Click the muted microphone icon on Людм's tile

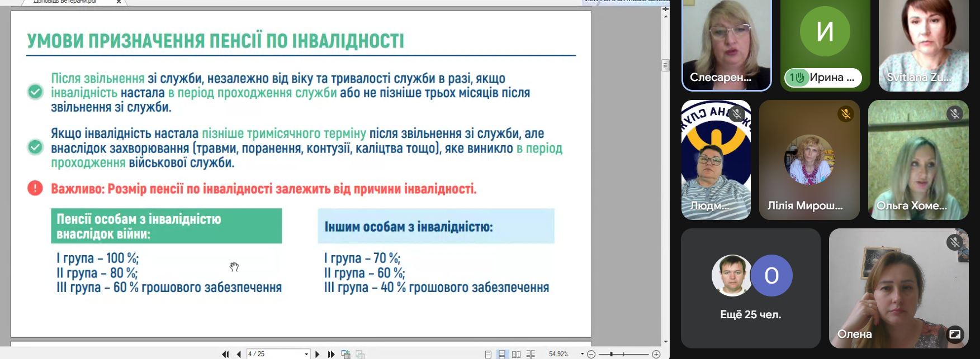[x=737, y=114]
